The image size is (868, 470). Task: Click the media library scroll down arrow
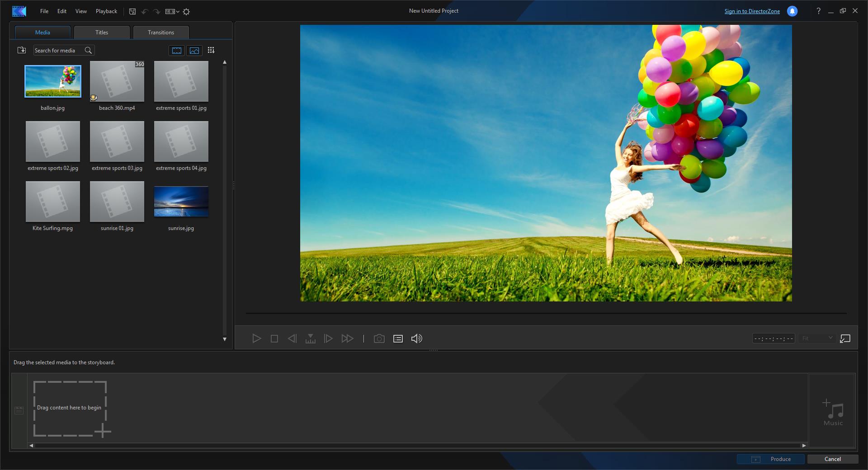point(225,339)
